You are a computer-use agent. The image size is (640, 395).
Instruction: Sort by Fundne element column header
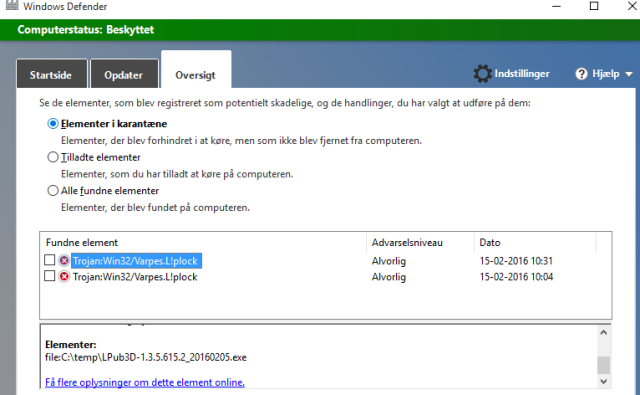(x=203, y=243)
